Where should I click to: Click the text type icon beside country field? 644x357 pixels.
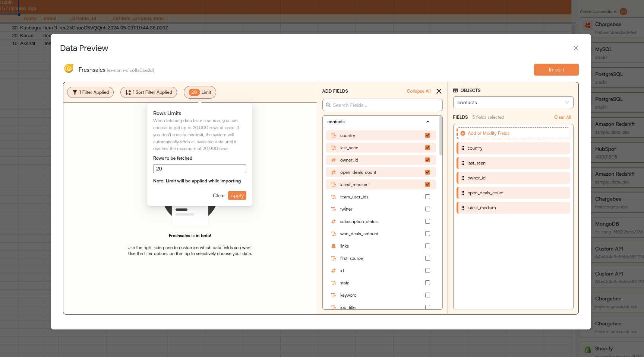coord(334,136)
